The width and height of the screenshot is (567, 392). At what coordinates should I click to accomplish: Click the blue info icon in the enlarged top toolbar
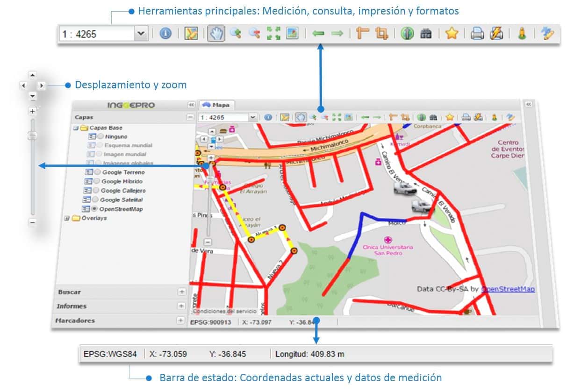point(165,34)
